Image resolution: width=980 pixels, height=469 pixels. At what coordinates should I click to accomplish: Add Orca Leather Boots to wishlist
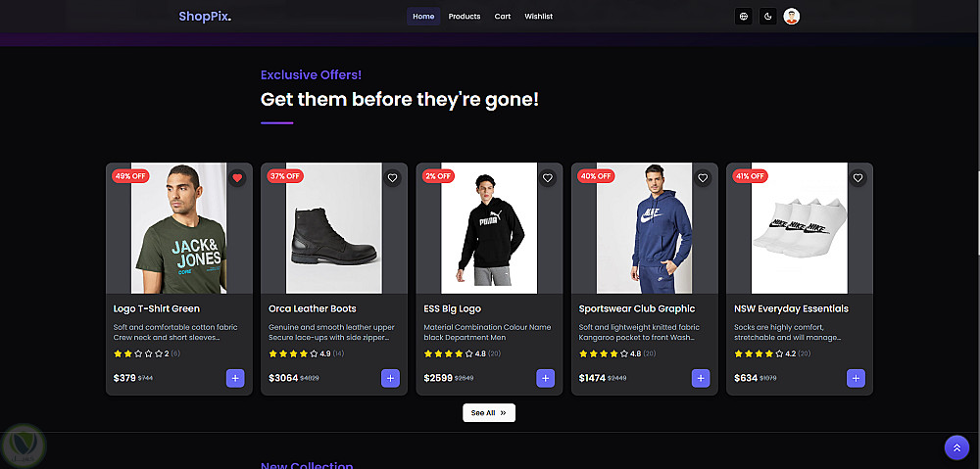(392, 178)
